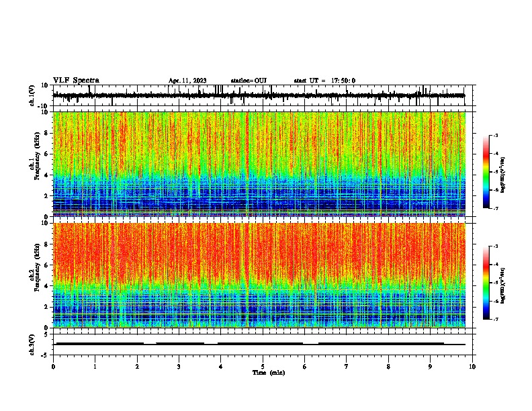The height and width of the screenshot is (411, 532).
Task: Click the "station=OUI" header text
Action: [249, 81]
